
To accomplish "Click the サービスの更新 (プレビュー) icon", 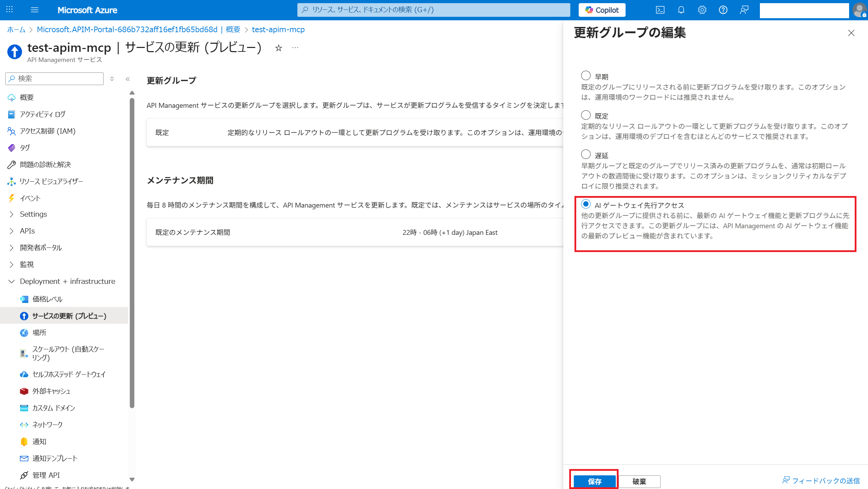I will click(x=24, y=316).
